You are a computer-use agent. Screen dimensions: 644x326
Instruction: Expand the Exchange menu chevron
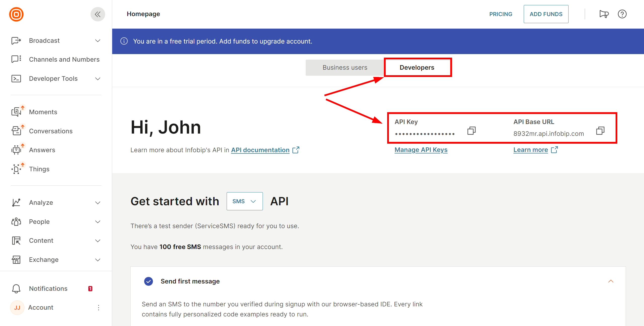click(98, 260)
